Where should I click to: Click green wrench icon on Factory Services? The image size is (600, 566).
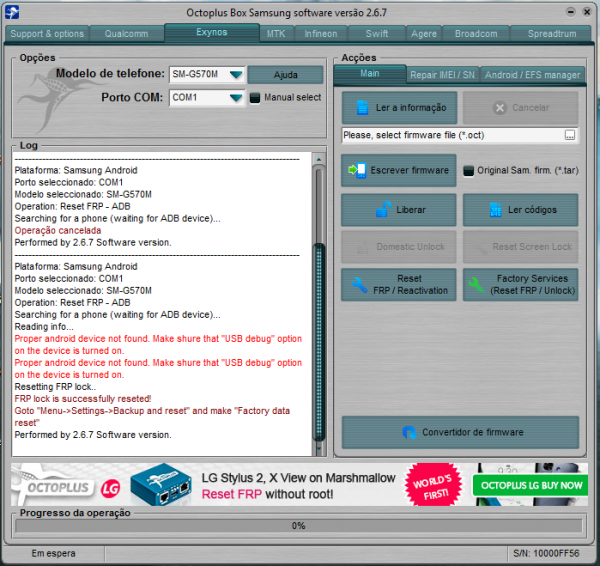(x=476, y=285)
